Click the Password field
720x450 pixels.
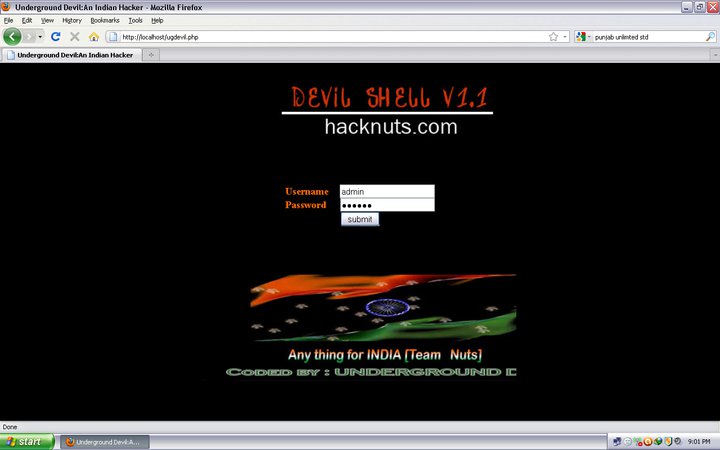tap(387, 205)
